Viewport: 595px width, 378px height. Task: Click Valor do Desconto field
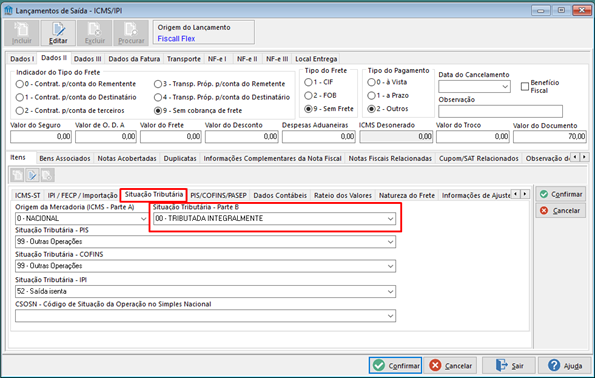tap(242, 137)
